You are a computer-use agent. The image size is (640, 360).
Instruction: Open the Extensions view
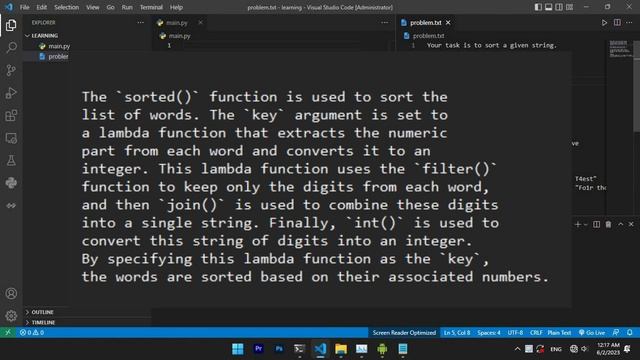pos(11,116)
